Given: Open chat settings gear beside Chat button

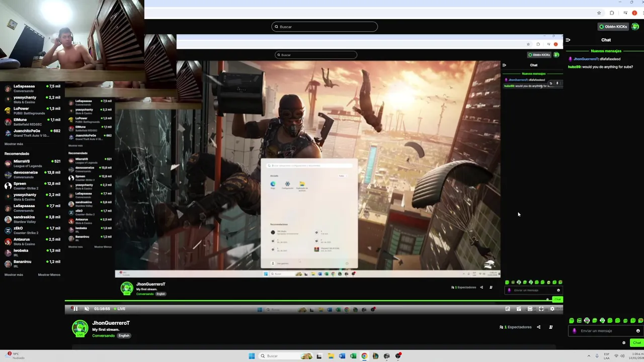Looking at the screenshot, I should point(624,343).
